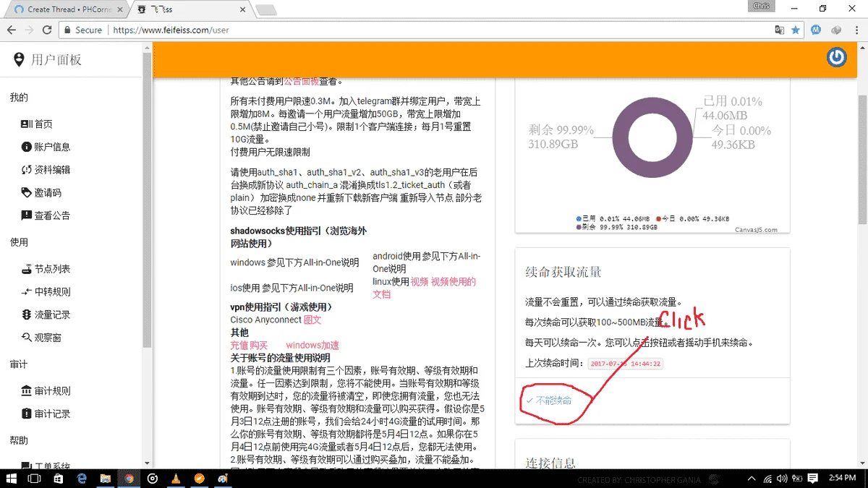Screen dimensions: 868x488
Task: Click the 我的 section header
Action: click(19, 98)
